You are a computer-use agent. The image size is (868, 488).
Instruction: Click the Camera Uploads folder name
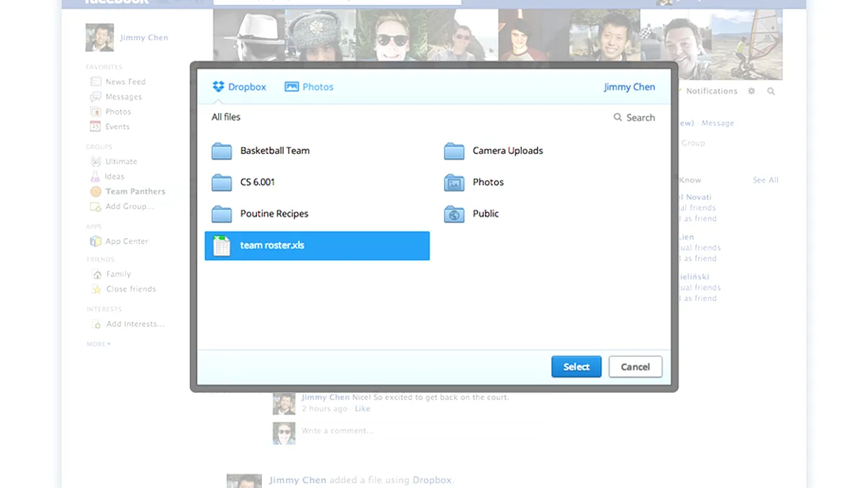coord(508,151)
